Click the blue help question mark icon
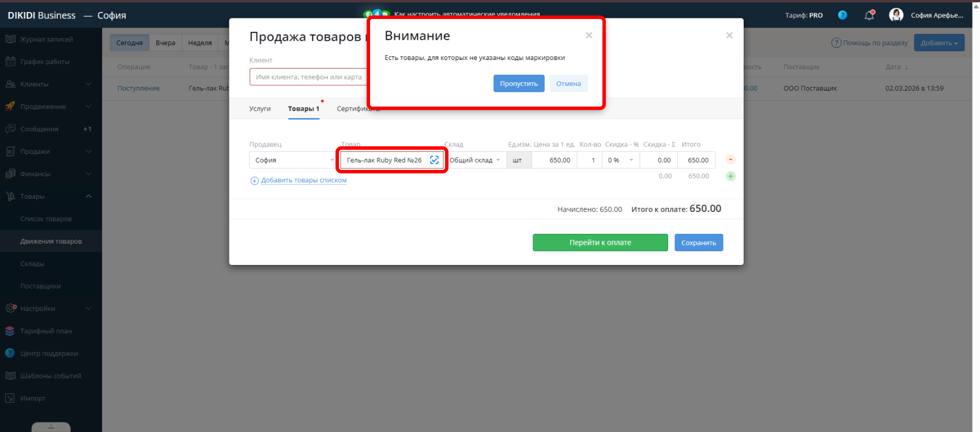The width and height of the screenshot is (980, 432). tap(842, 16)
